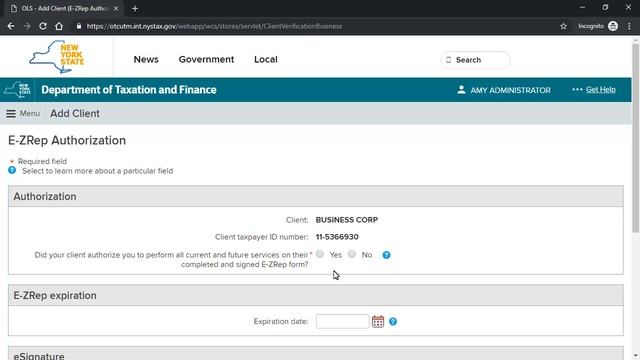The image size is (640, 360).
Task: Open the expiration date calendar picker
Action: (x=378, y=322)
